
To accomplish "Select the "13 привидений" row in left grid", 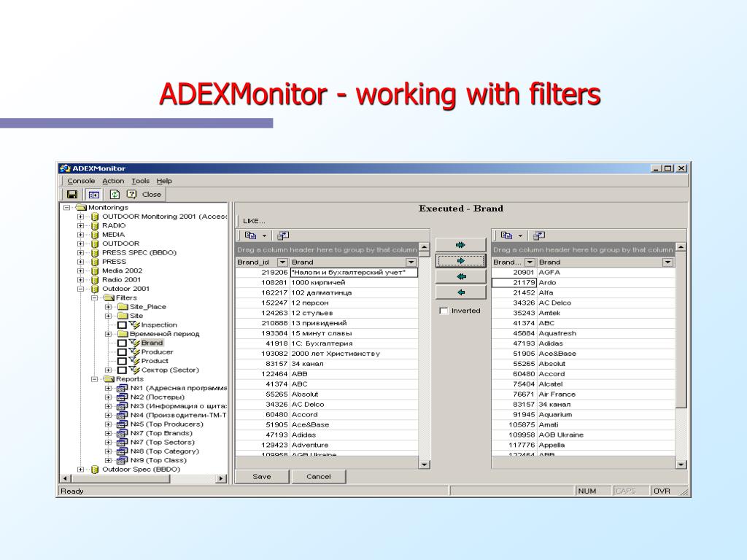I will [x=327, y=323].
